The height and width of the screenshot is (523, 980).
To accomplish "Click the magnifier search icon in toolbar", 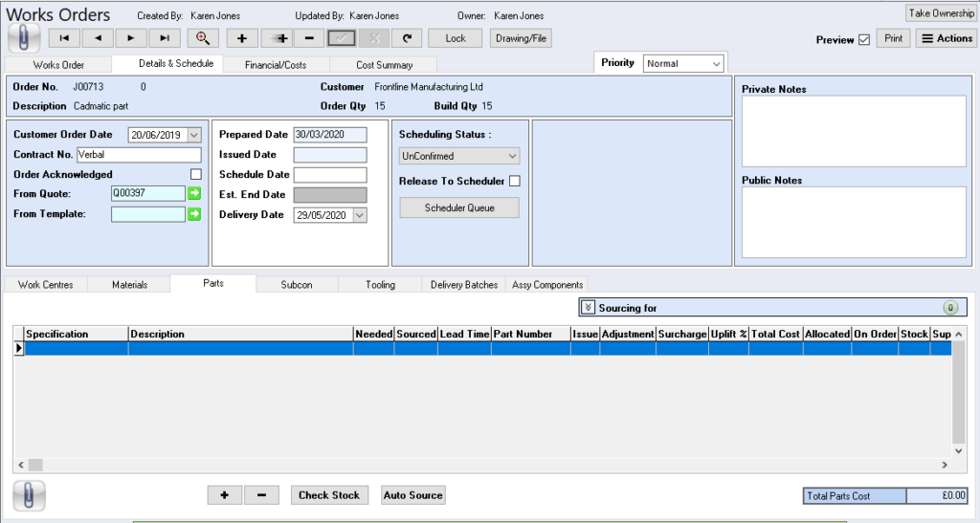I will pyautogui.click(x=203, y=38).
